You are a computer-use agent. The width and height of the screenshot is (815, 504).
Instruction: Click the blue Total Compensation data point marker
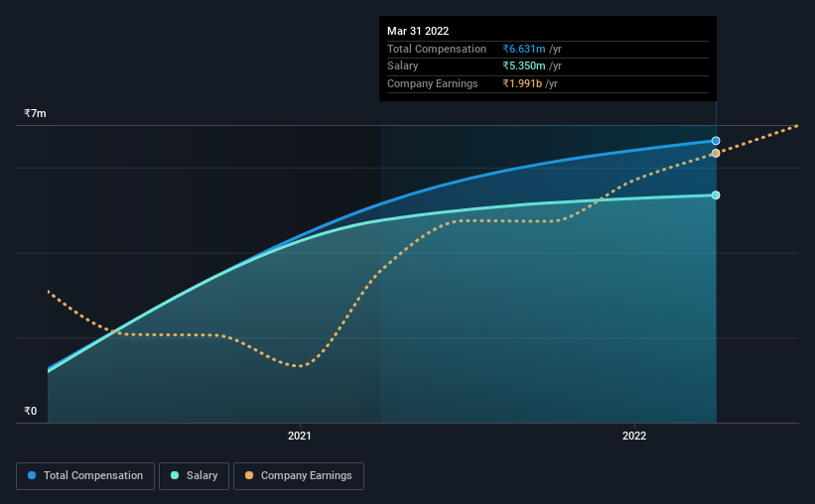tap(716, 141)
